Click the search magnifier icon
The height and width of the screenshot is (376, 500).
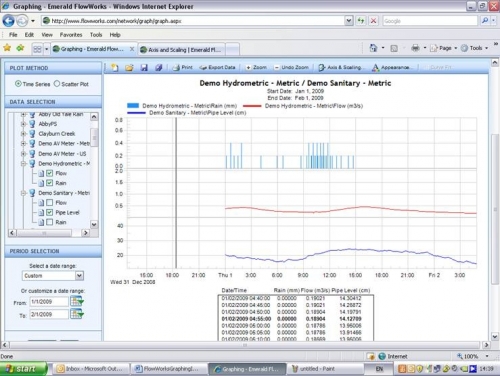485,21
